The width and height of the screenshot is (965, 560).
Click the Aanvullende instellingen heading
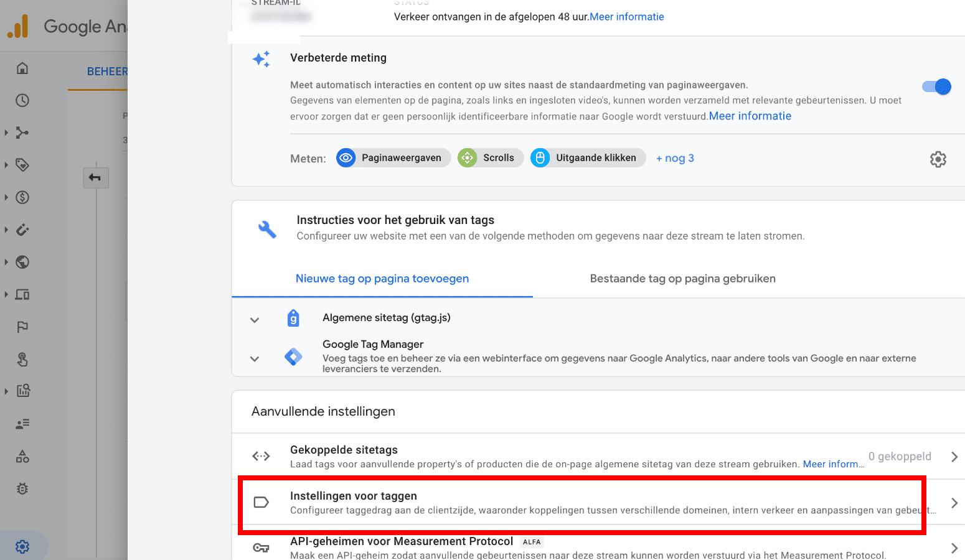(x=323, y=411)
